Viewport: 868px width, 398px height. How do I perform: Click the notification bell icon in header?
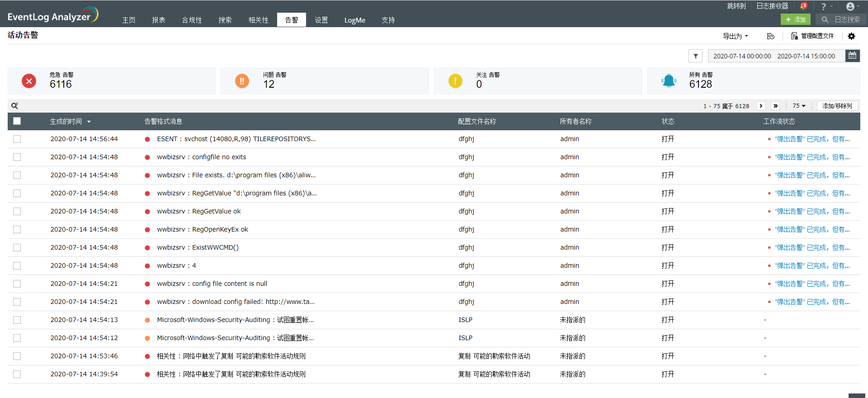point(803,6)
